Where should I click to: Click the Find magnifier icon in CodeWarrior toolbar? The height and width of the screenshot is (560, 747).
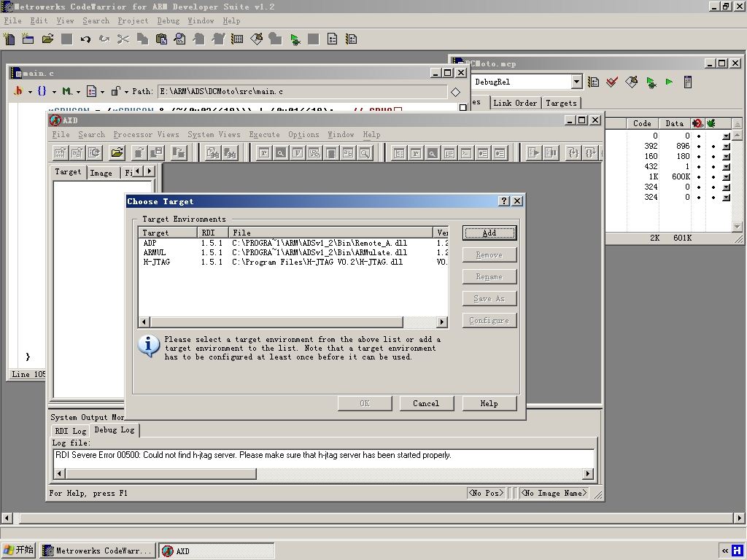pyautogui.click(x=180, y=39)
